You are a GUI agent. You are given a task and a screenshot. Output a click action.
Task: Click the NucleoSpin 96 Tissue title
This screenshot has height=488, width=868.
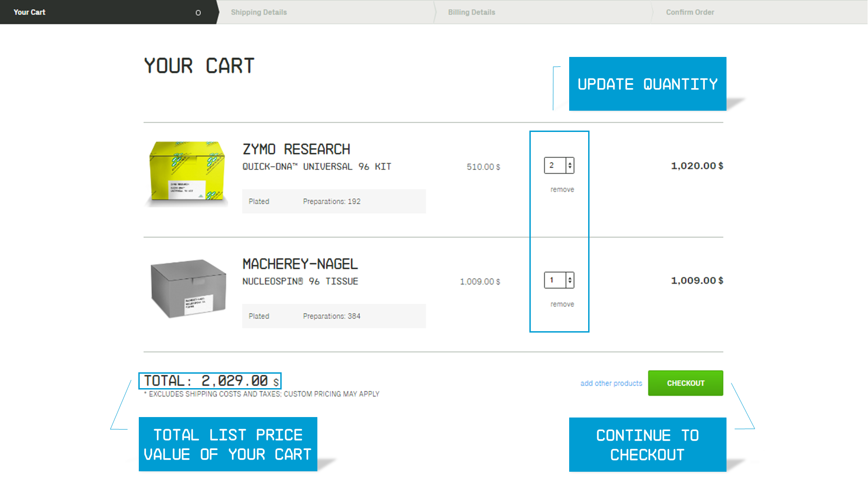pos(300,282)
